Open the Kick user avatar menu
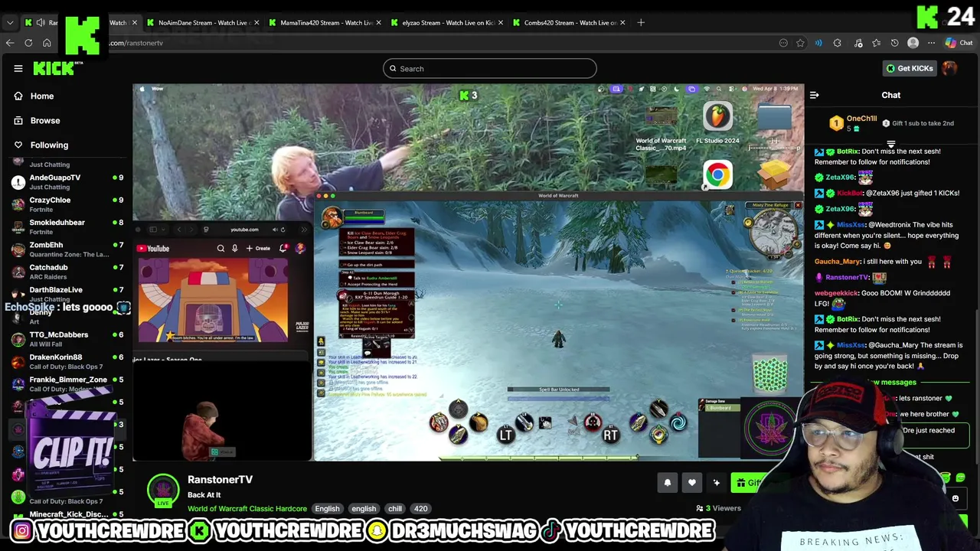The width and height of the screenshot is (980, 551). tap(949, 68)
